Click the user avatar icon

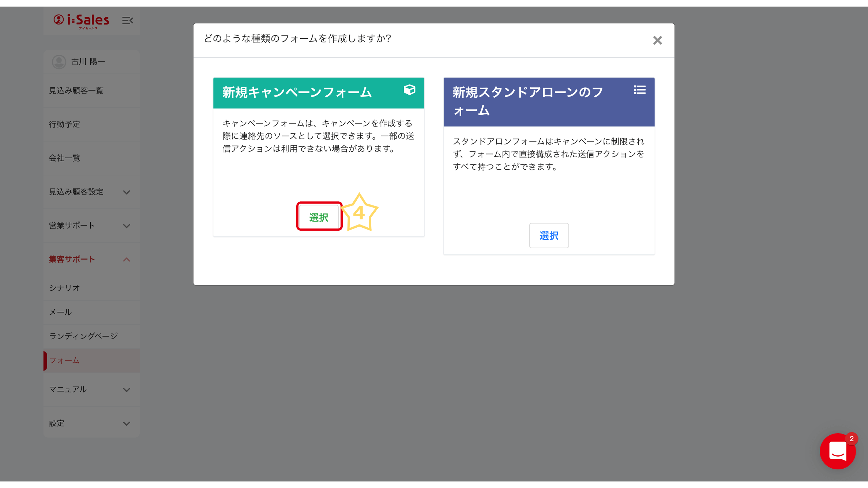click(59, 62)
